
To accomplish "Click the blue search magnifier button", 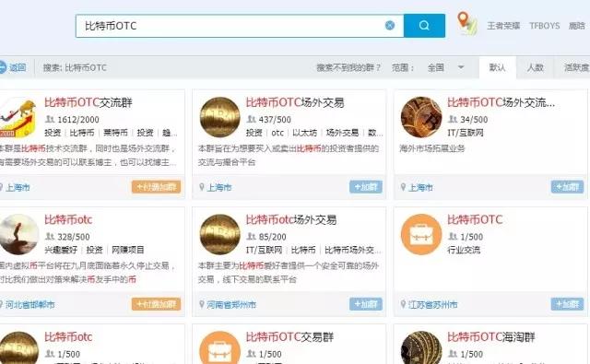I will point(424,26).
